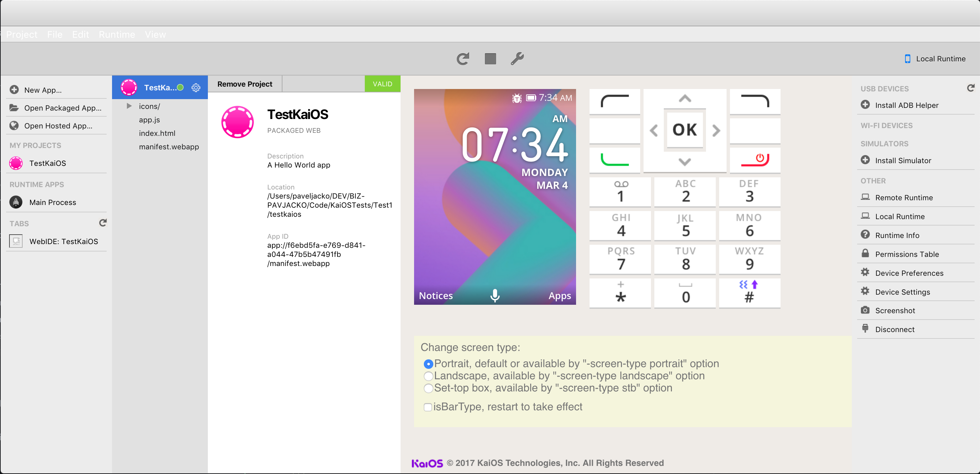
Task: Tap the microphone icon on phone screen
Action: coord(495,295)
